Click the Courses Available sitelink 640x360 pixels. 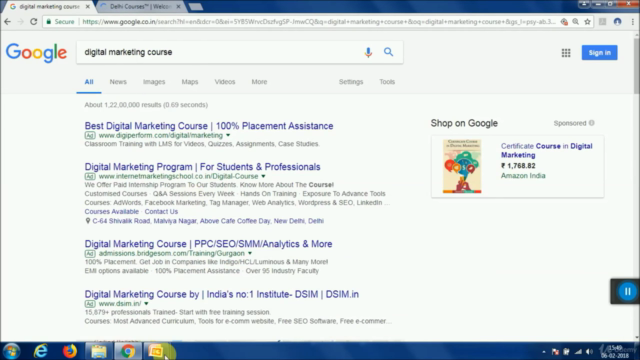click(x=111, y=211)
